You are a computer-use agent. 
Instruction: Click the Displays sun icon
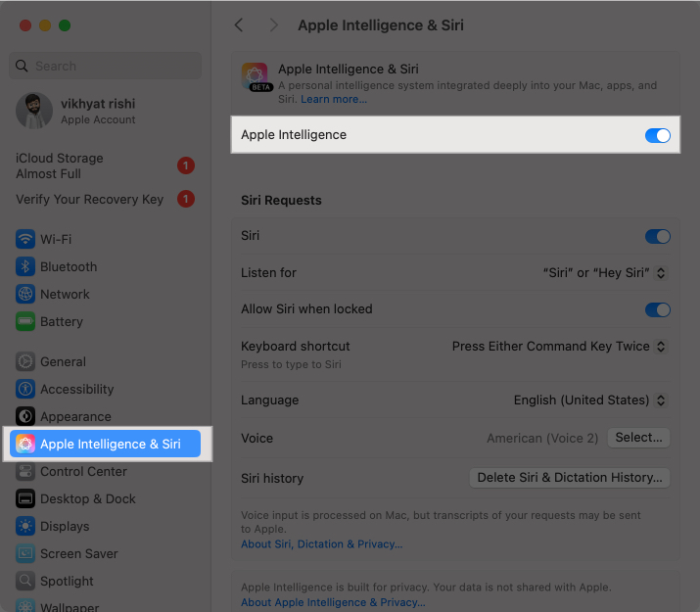pyautogui.click(x=25, y=526)
